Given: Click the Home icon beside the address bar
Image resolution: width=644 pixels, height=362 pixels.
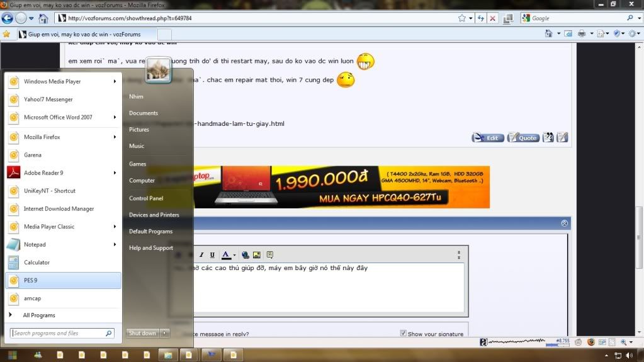Looking at the screenshot, I should point(43,18).
